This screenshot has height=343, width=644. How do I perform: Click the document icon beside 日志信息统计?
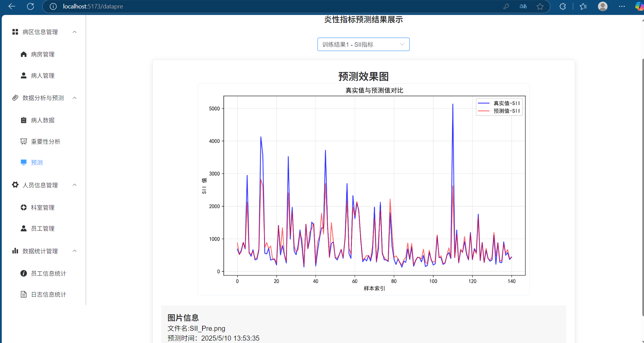[x=24, y=294]
